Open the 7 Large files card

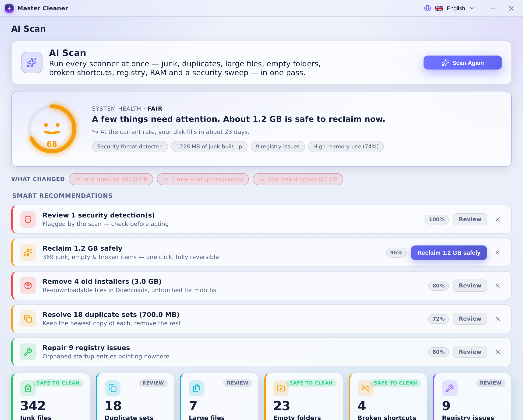coord(219,397)
